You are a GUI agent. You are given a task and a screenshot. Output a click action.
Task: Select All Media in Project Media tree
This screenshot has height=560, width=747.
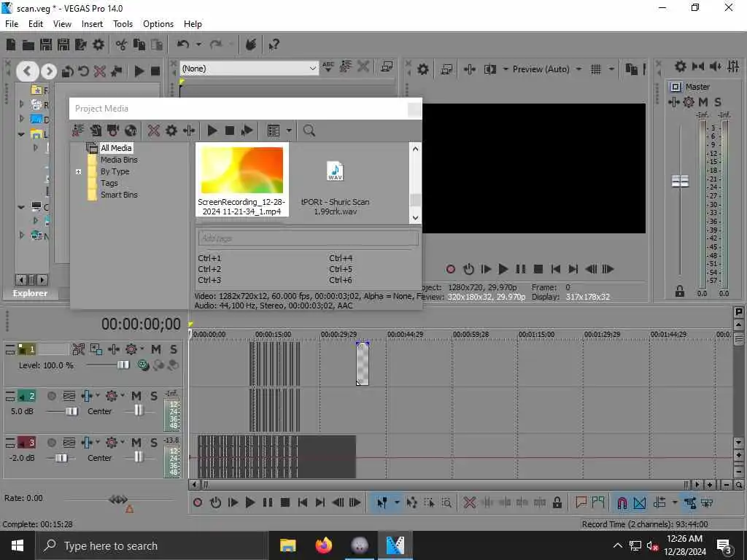[116, 148]
